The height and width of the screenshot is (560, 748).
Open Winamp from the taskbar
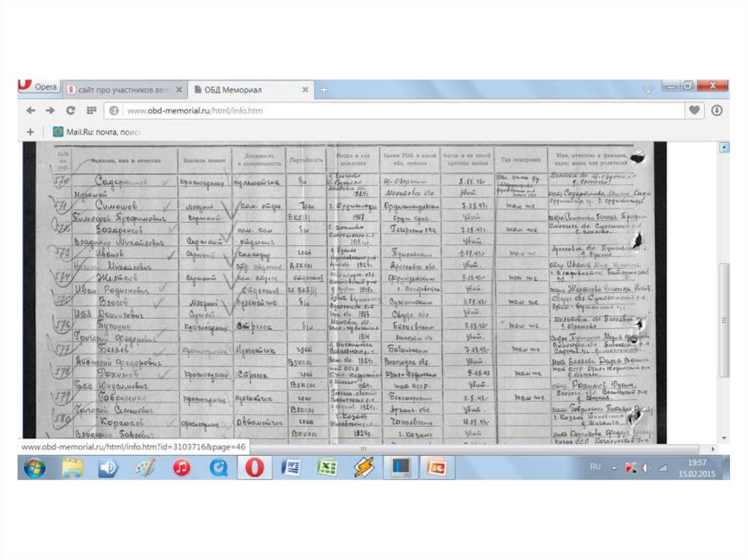coord(364,467)
